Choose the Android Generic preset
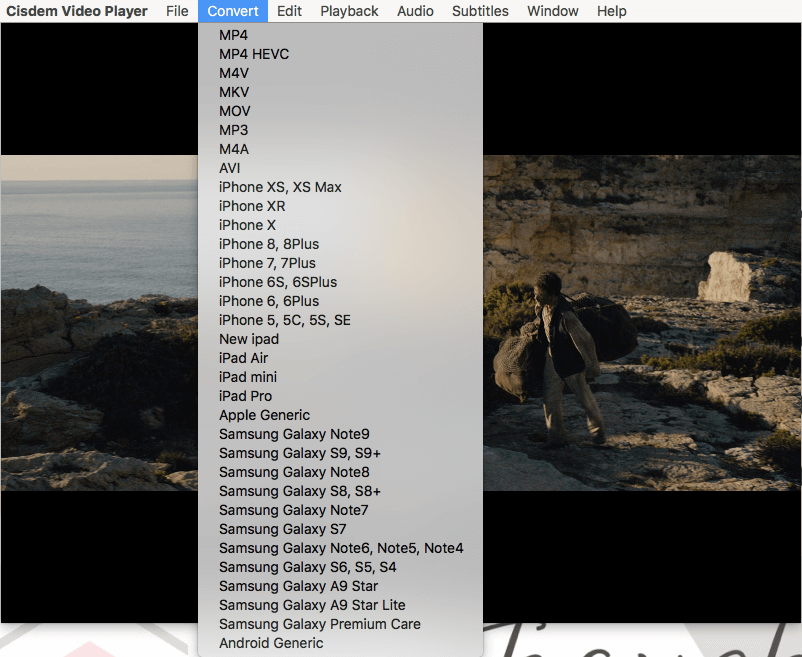Viewport: 802px width, 657px height. click(x=340, y=643)
